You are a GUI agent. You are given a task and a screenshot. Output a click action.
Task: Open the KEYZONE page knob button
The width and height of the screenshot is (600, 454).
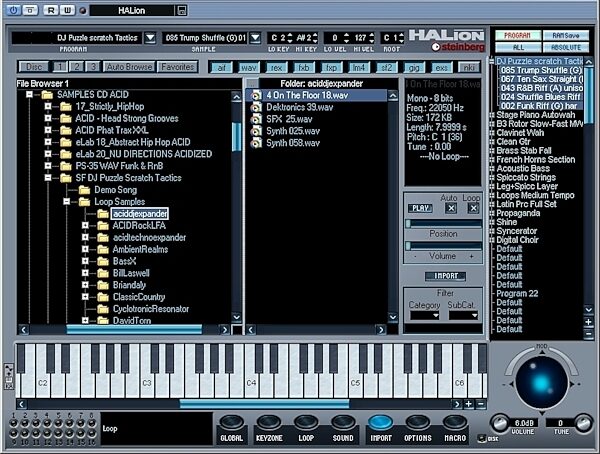(269, 423)
